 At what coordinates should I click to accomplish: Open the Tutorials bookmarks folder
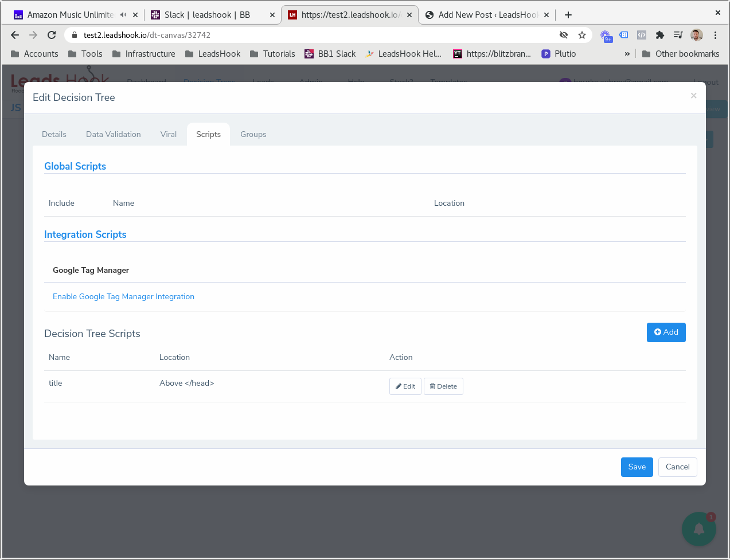coord(272,54)
